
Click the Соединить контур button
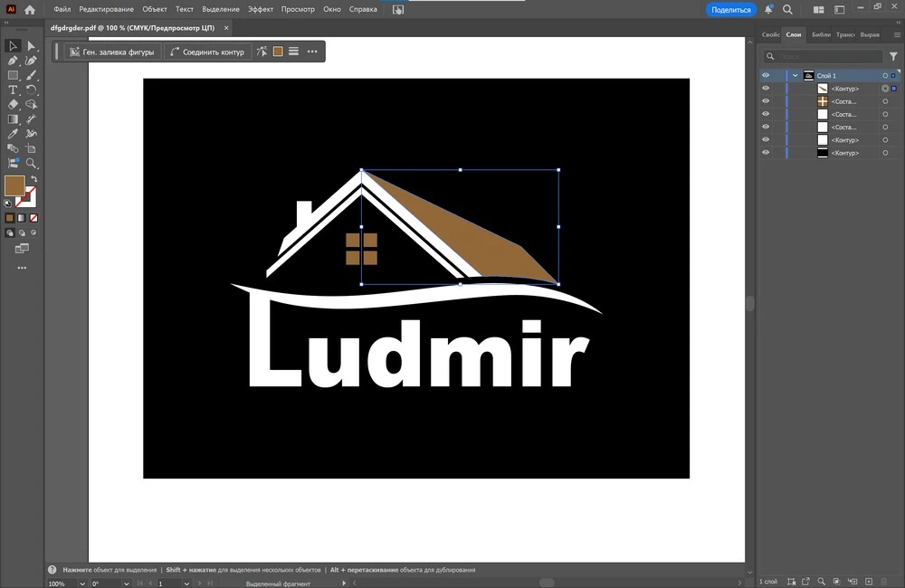206,52
